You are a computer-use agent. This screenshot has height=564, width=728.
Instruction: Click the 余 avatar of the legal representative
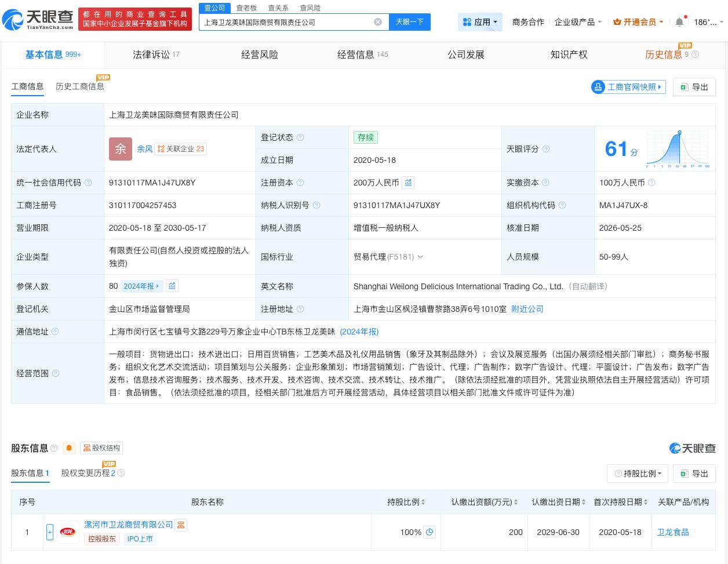click(121, 149)
